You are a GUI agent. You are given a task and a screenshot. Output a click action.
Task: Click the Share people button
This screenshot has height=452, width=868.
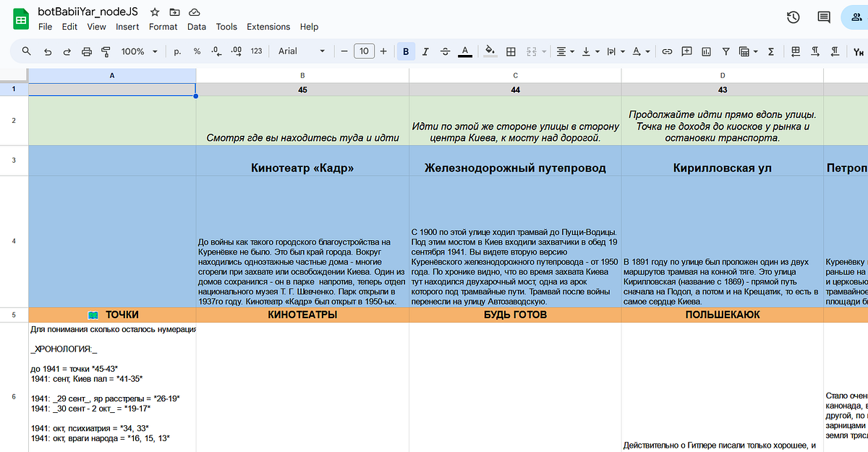tap(856, 17)
